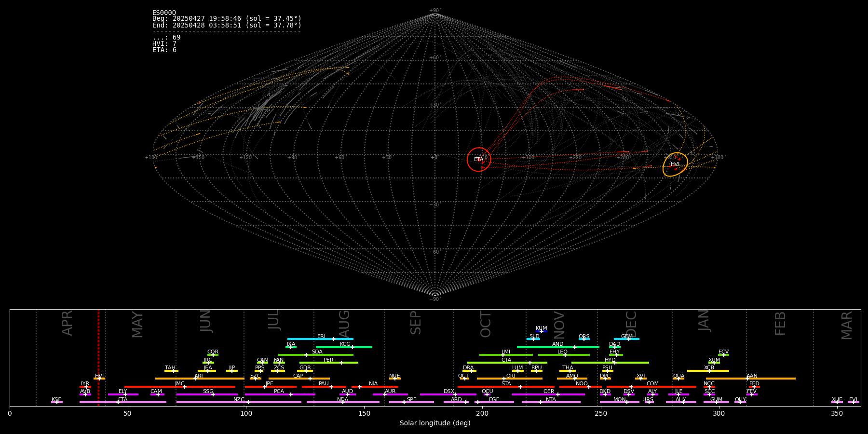Click the NZC shower label

239,400
